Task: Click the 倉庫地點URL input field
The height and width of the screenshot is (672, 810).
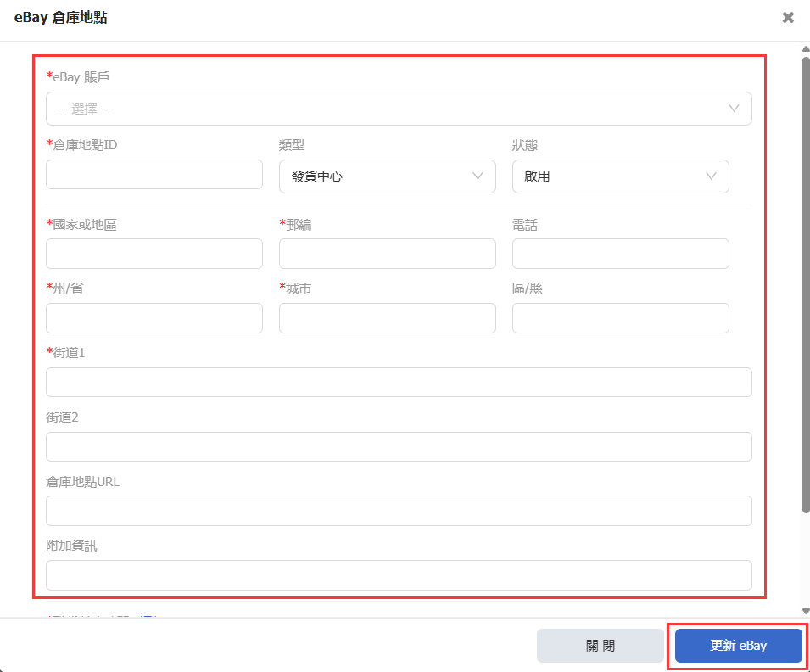Action: [399, 511]
